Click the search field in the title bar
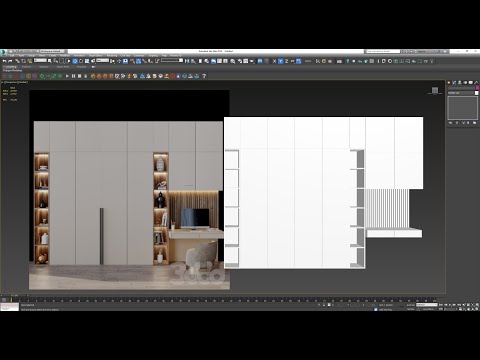Image resolution: width=480 pixels, height=360 pixels. click(383, 51)
